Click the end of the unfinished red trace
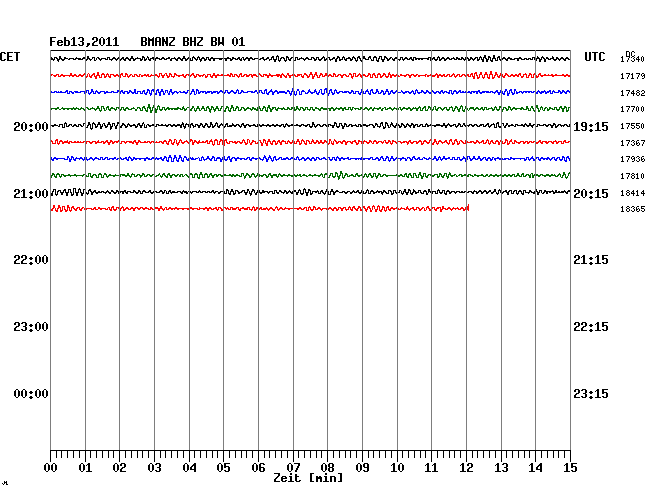Screen dimensions: 650x494 pyautogui.click(x=468, y=208)
